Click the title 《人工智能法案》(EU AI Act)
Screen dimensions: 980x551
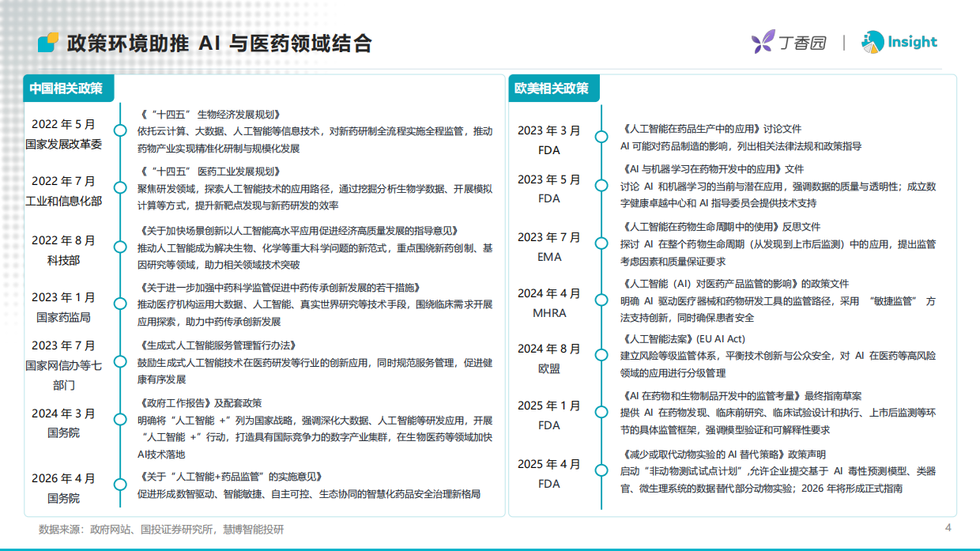tap(683, 339)
